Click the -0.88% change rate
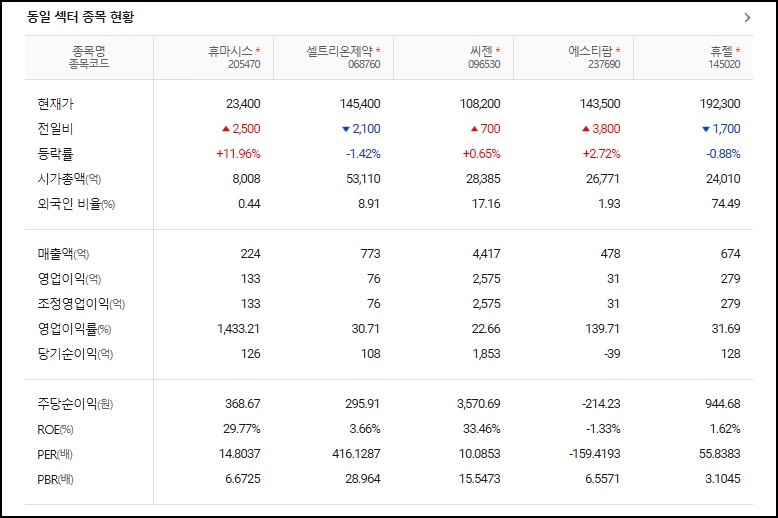 (x=724, y=154)
